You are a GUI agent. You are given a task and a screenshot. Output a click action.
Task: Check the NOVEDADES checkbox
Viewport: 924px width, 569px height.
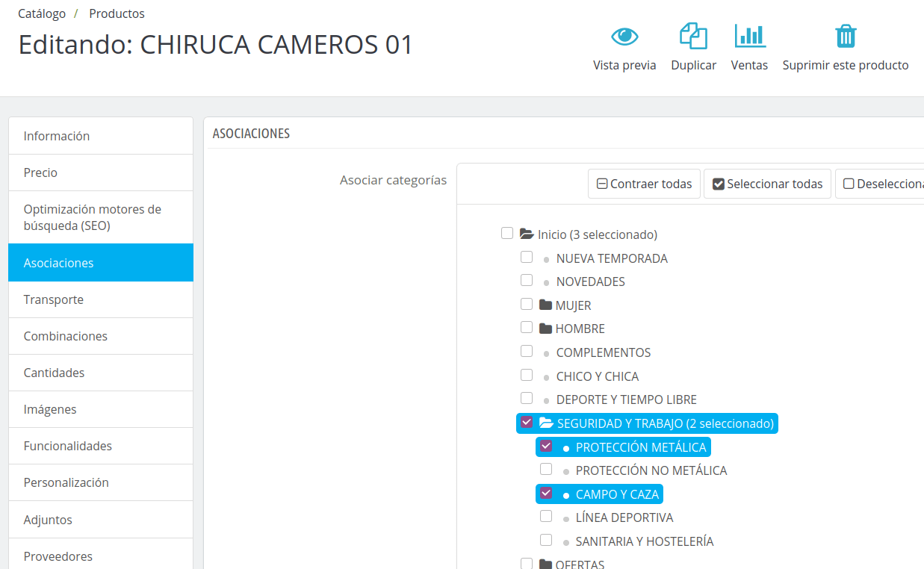coord(527,280)
